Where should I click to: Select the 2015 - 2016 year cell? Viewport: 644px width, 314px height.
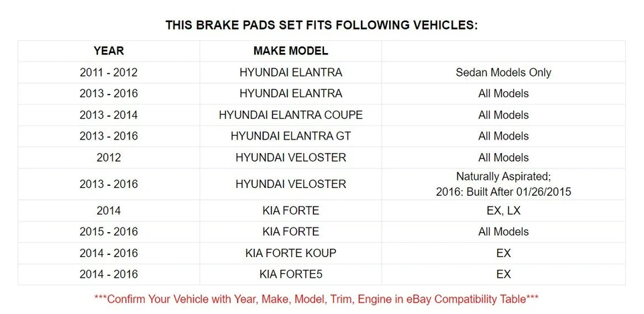point(108,231)
